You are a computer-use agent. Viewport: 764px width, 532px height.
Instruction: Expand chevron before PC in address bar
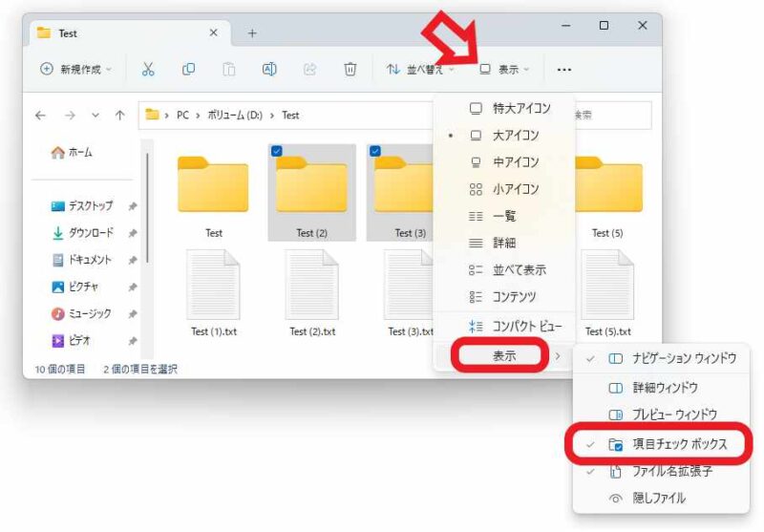pyautogui.click(x=166, y=116)
